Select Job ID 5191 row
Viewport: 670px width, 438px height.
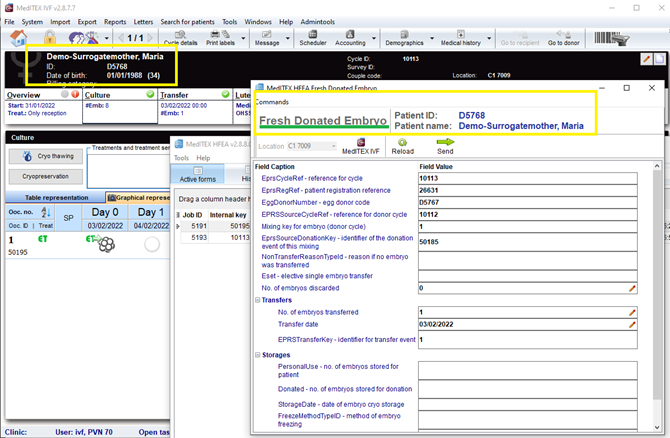tap(213, 226)
